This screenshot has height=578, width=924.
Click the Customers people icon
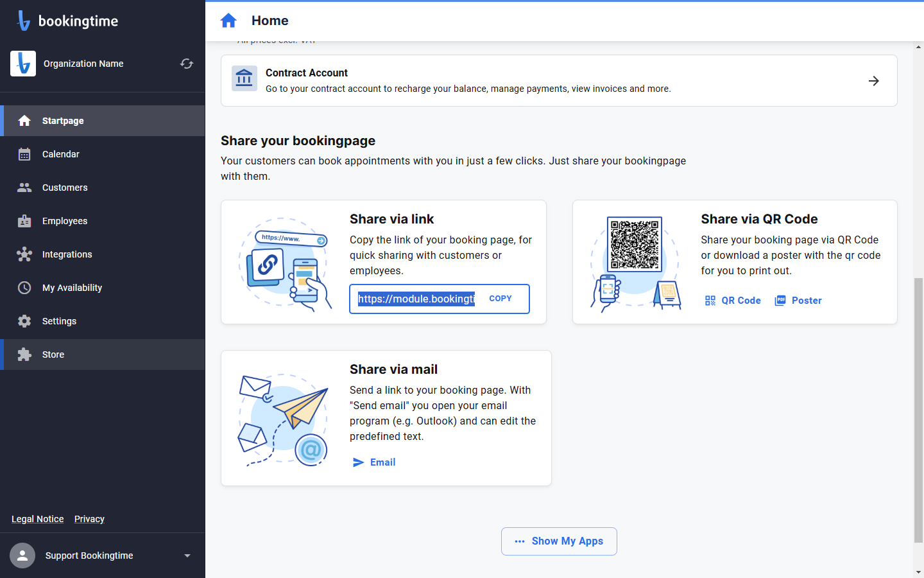point(24,188)
